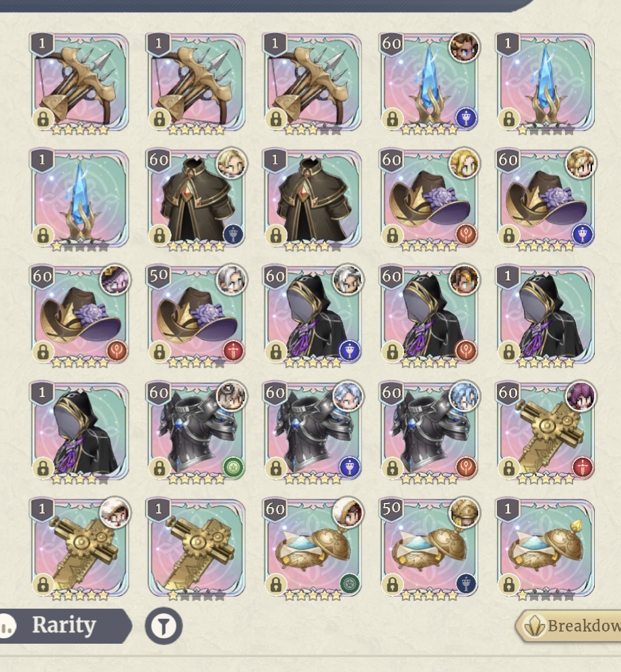Screen dimensions: 621x672
Task: Click blue chalice badge on level 60 coat
Action: coord(234,235)
